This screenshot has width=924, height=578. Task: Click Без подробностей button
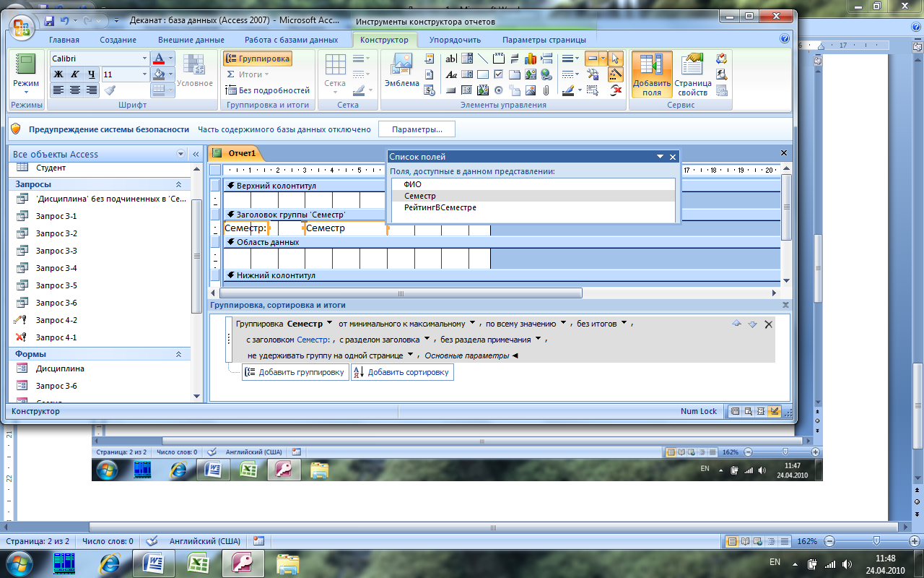[x=267, y=90]
